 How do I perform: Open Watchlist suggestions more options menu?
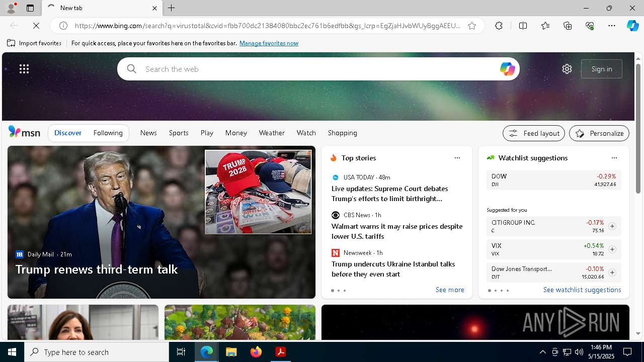click(614, 158)
